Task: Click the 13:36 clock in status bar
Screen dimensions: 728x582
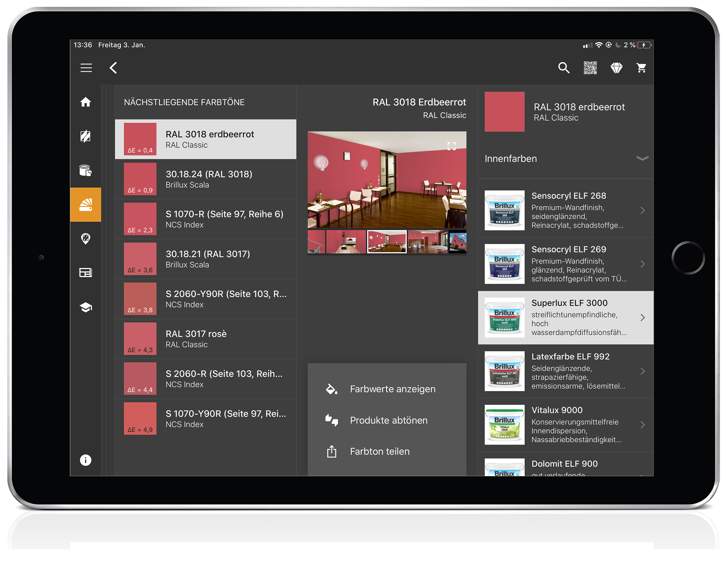Action: pos(83,45)
